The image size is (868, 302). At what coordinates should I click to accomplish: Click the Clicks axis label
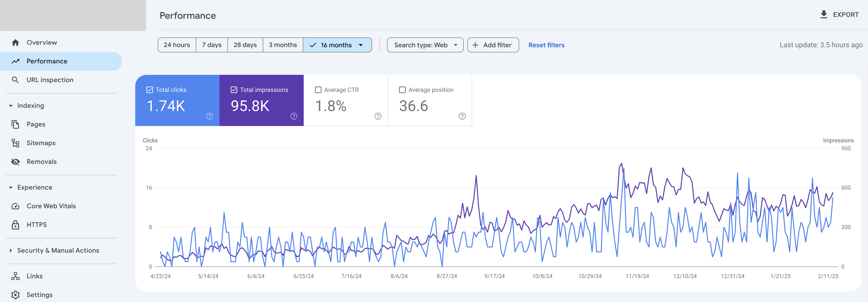pyautogui.click(x=150, y=140)
